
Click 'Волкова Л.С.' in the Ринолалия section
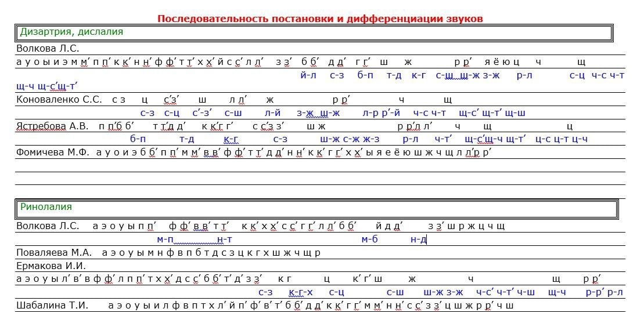[48, 226]
